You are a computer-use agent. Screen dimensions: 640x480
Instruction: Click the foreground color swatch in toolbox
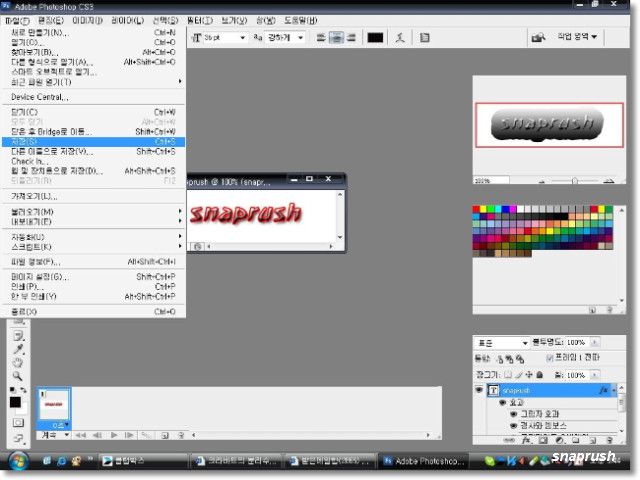point(15,402)
